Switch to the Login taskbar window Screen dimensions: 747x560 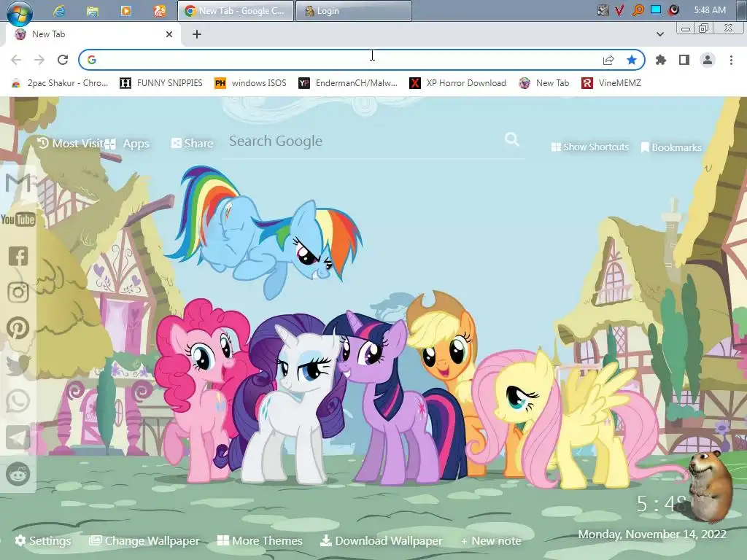354,10
